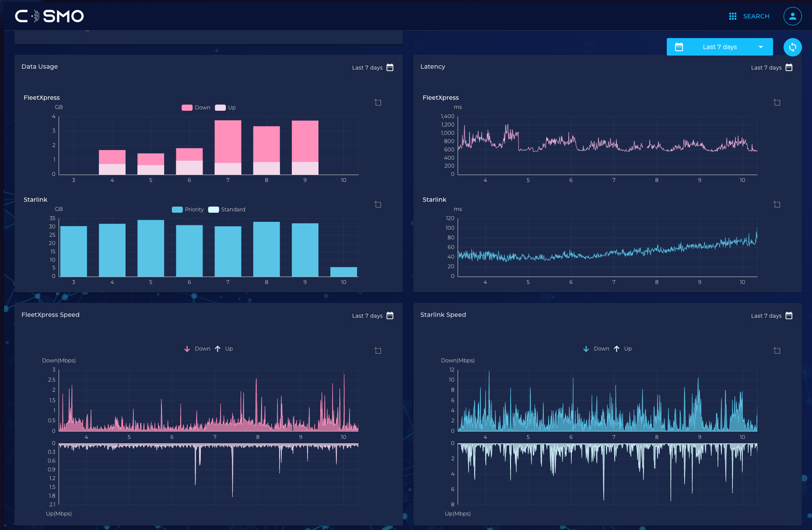Viewport: 812px width, 530px height.
Task: Toggle Priority series in Starlink usage legend
Action: pos(188,210)
